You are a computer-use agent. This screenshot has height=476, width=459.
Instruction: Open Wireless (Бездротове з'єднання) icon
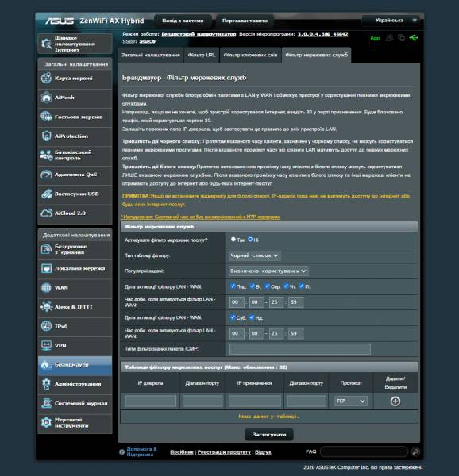coord(47,249)
